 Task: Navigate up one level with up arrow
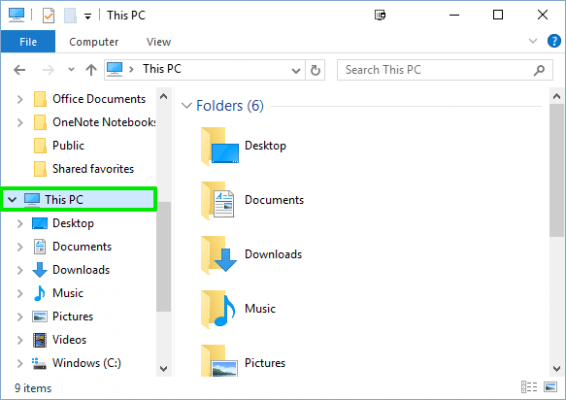coord(91,70)
